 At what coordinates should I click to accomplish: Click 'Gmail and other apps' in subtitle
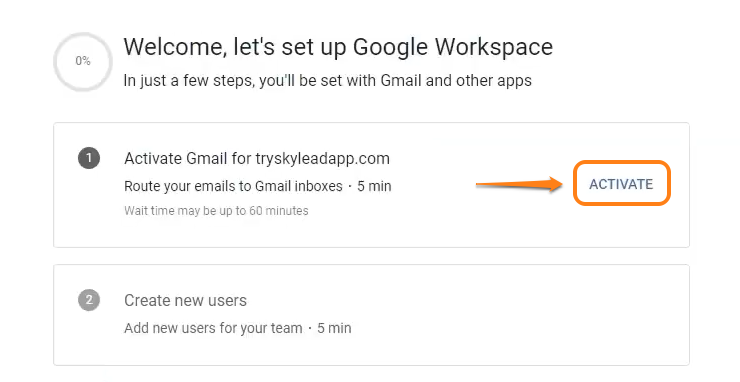(456, 81)
